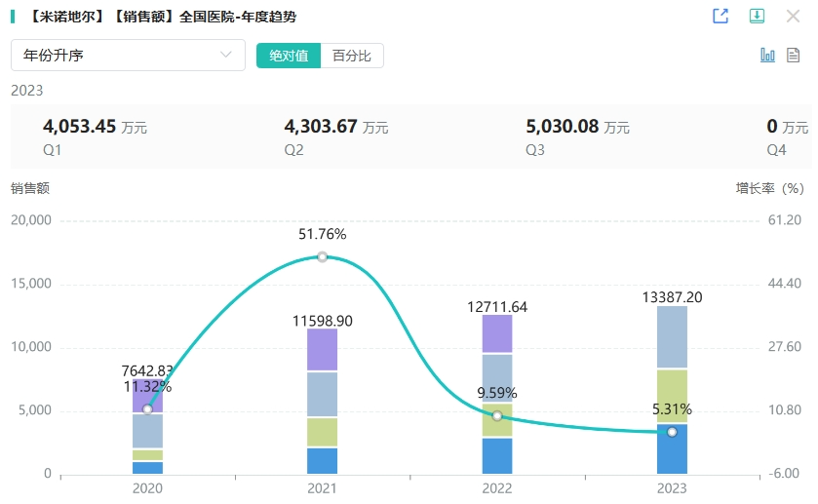Viewport: 818px width, 504px height.
Task: Open the 年份升序 sort dropdown
Action: tap(128, 56)
